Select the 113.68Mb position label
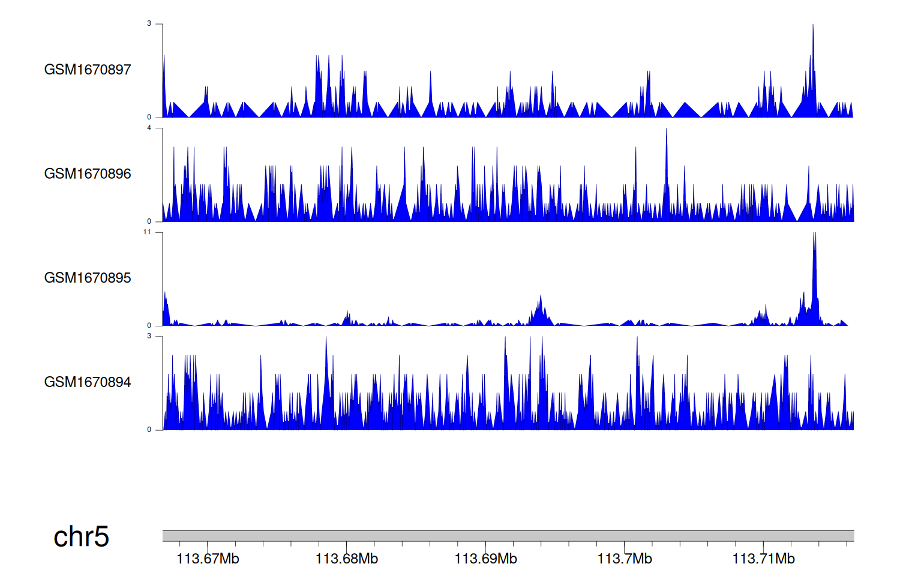Viewport: 900px width, 588px height. (x=347, y=559)
